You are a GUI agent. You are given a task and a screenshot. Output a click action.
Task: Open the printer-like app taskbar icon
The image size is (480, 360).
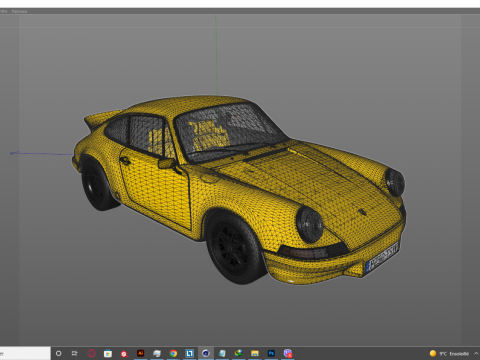(x=157, y=353)
